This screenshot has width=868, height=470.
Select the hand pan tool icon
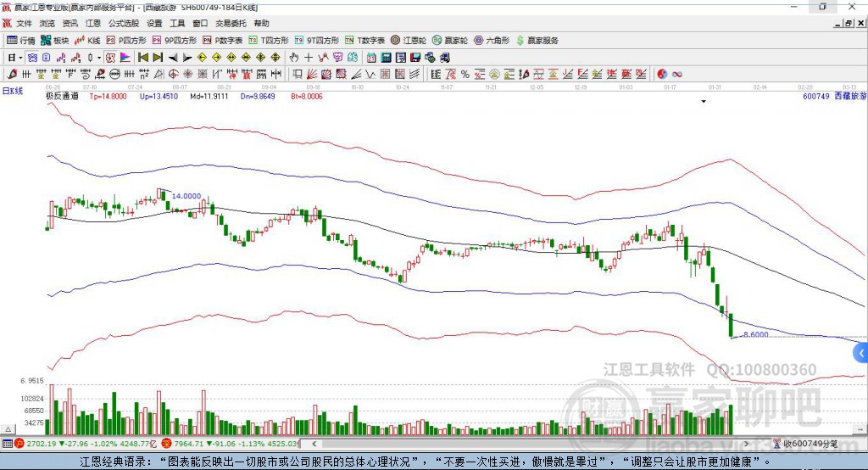pyautogui.click(x=294, y=57)
